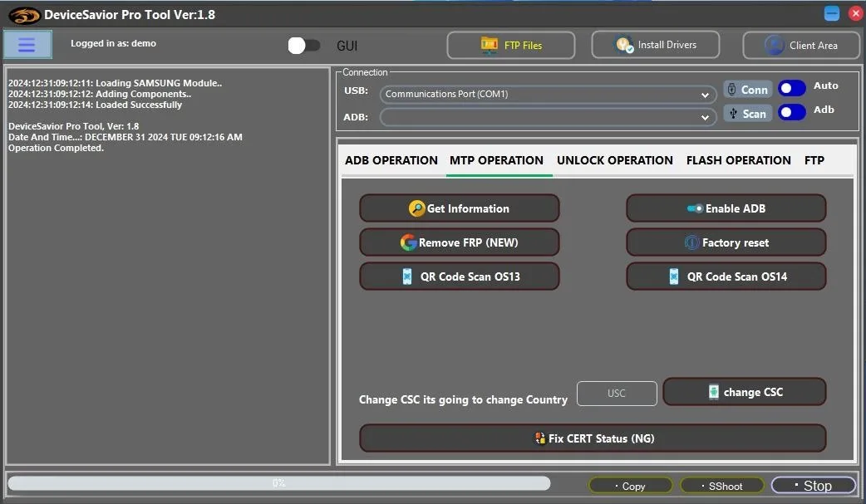Screen dimensions: 866x504
Task: Click the phone icon on QR OS13
Action: point(407,276)
